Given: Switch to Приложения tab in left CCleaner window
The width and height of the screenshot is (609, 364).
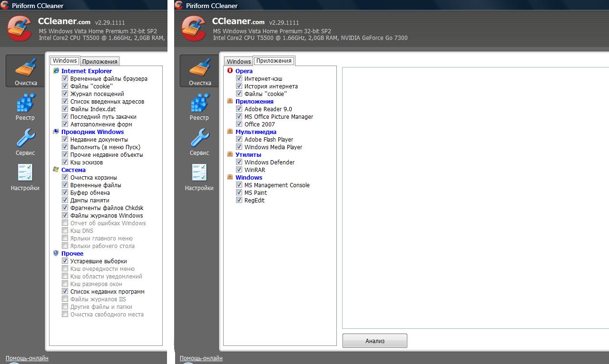Looking at the screenshot, I should point(100,61).
